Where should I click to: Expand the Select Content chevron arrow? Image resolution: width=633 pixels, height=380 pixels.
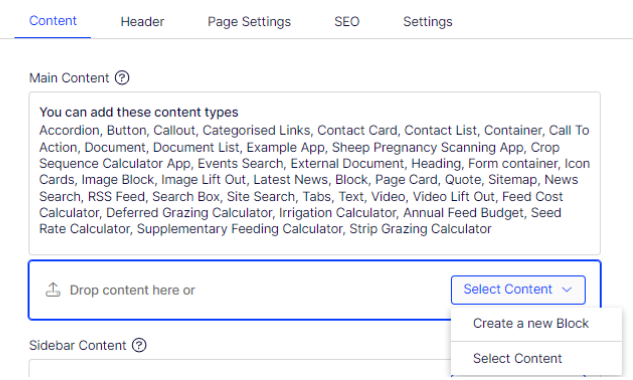pos(567,290)
